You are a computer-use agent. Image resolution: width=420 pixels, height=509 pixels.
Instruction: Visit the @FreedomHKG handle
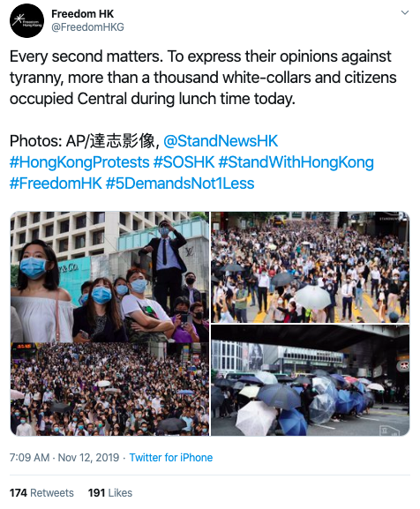pos(87,27)
